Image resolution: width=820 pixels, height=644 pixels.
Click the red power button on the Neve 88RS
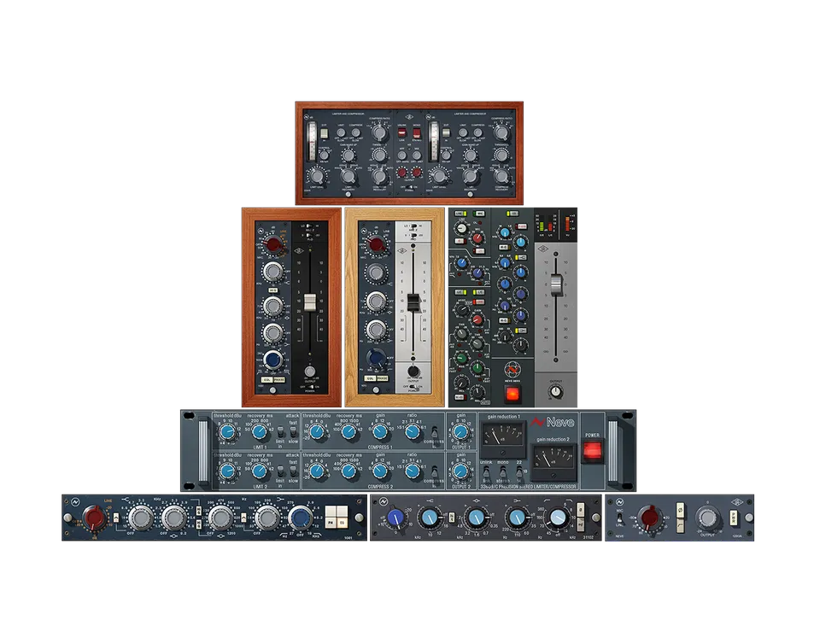pos(512,395)
